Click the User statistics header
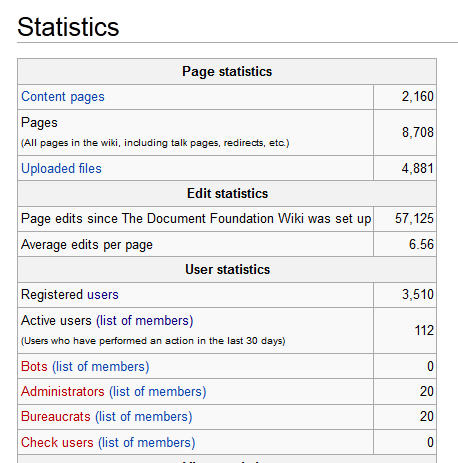The height and width of the screenshot is (463, 458). (x=227, y=269)
